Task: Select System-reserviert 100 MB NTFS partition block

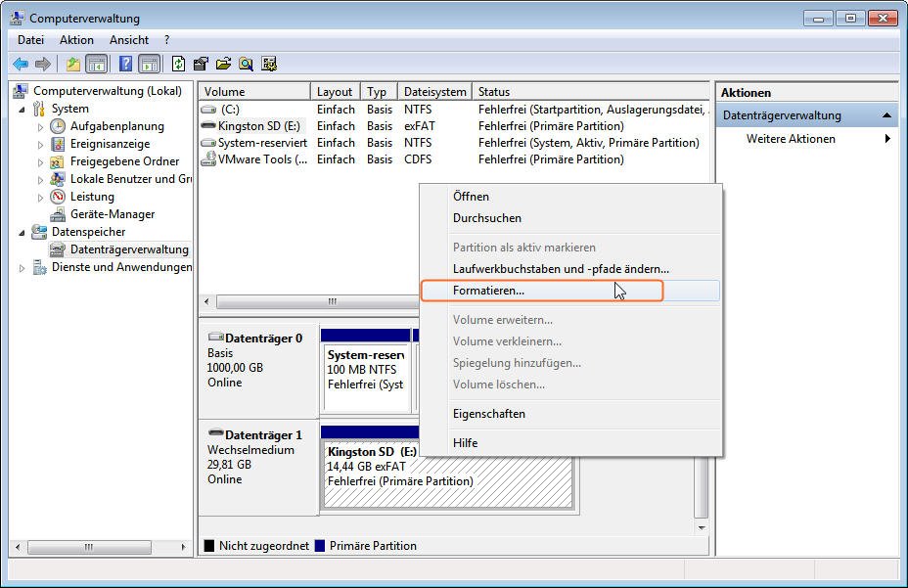Action: point(365,377)
